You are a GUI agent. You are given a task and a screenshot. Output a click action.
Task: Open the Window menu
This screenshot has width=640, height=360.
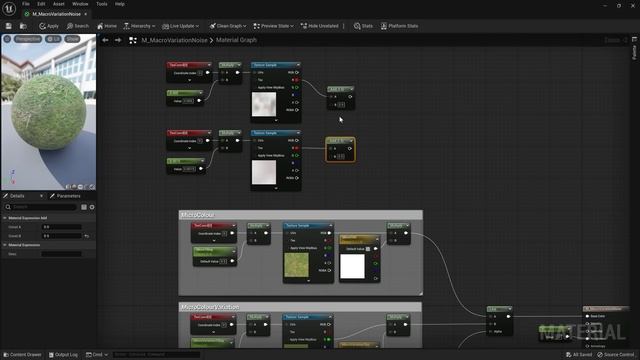pos(80,4)
